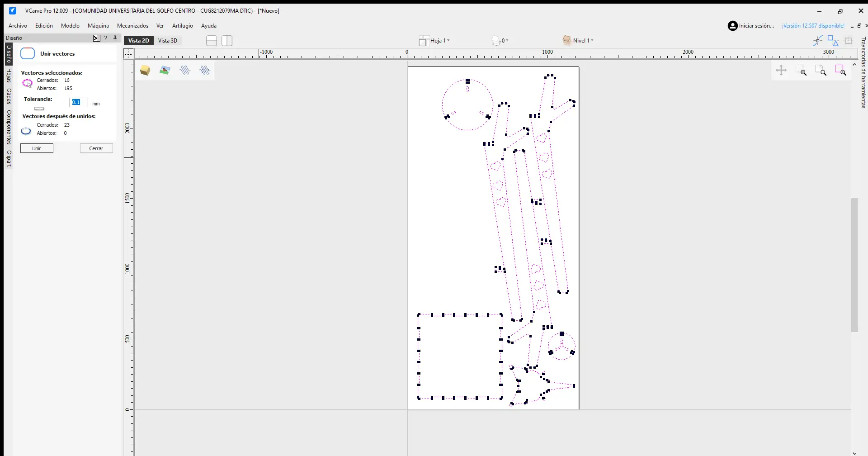Click the '195' open vectors count
Image resolution: width=868 pixels, height=456 pixels.
pyautogui.click(x=68, y=89)
